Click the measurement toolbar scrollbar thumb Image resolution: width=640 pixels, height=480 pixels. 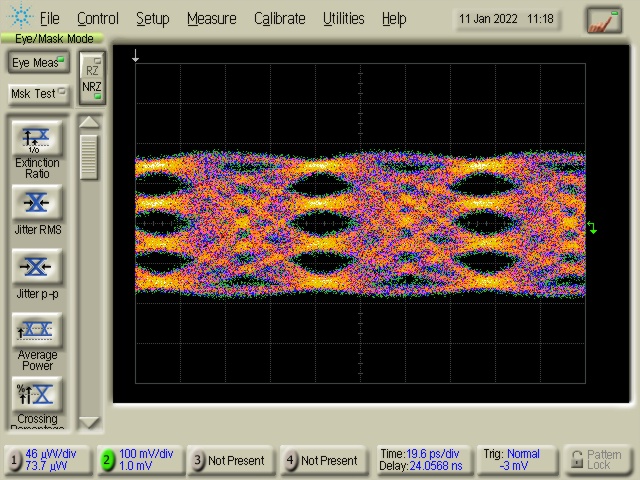click(90, 157)
